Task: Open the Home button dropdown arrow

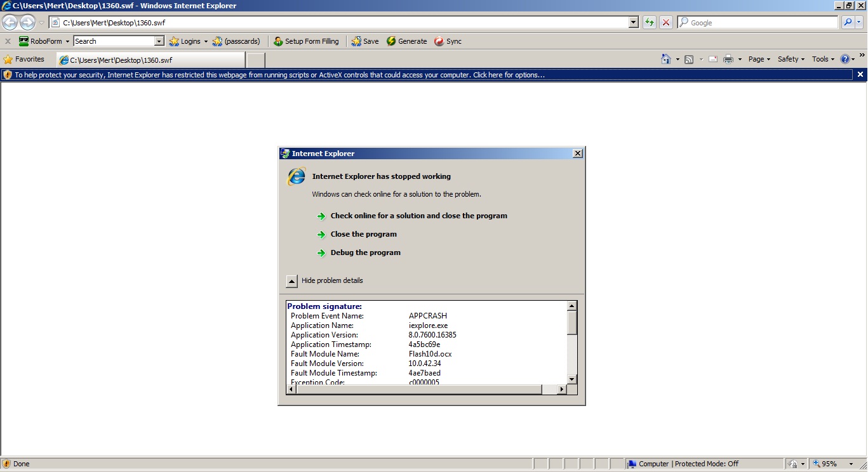Action: click(x=678, y=60)
